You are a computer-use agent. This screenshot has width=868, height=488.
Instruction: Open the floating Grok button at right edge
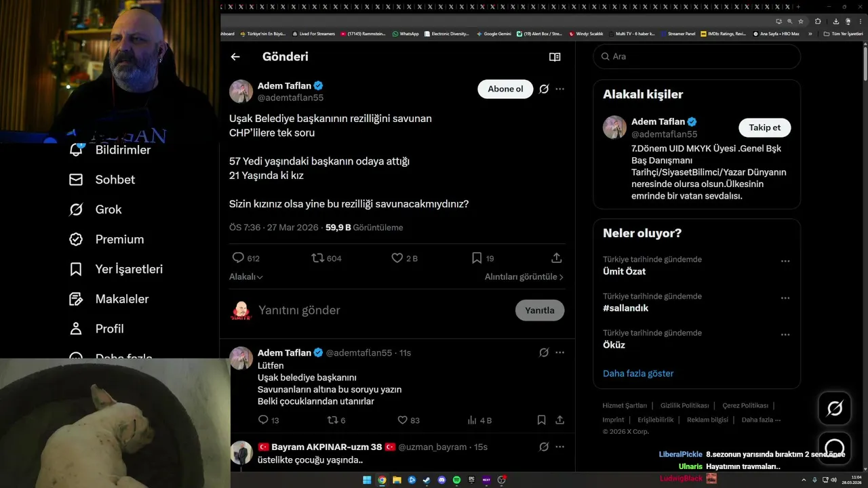click(835, 408)
